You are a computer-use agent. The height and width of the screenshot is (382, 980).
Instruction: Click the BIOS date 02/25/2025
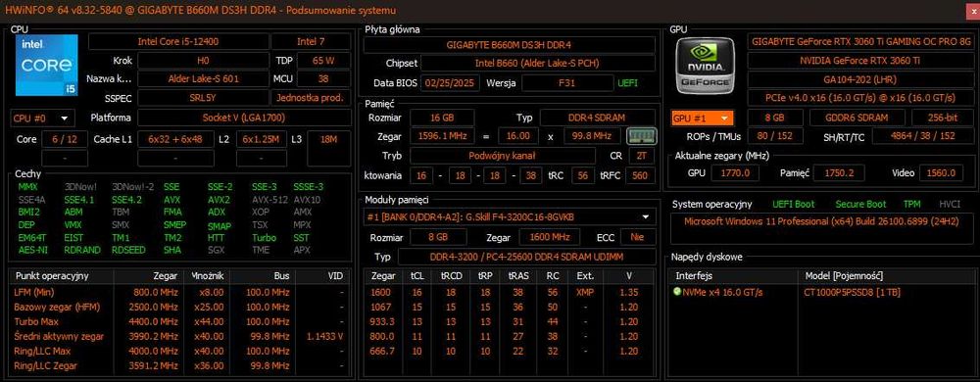451,83
